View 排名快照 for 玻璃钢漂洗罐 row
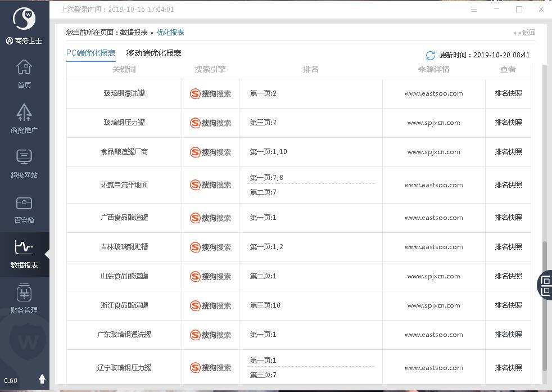This screenshot has width=552, height=392. click(x=508, y=93)
